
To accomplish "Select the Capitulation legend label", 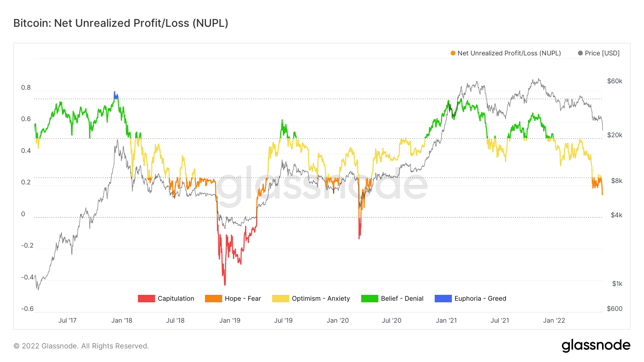I will point(176,298).
